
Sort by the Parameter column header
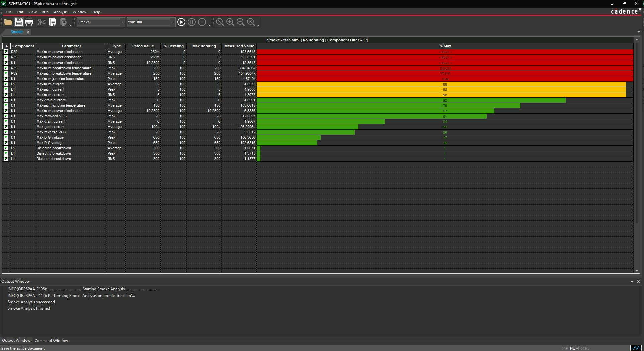point(71,46)
